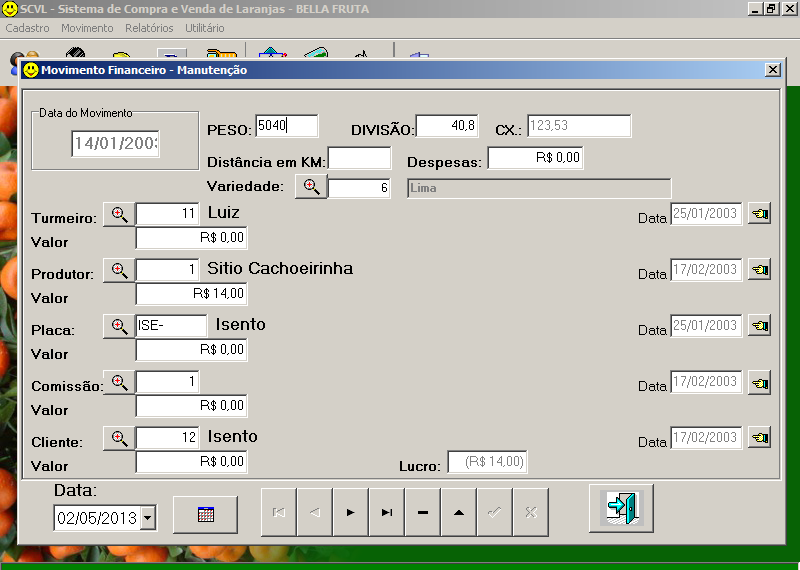Go to the next record
Image resolution: width=800 pixels, height=570 pixels.
click(x=350, y=512)
